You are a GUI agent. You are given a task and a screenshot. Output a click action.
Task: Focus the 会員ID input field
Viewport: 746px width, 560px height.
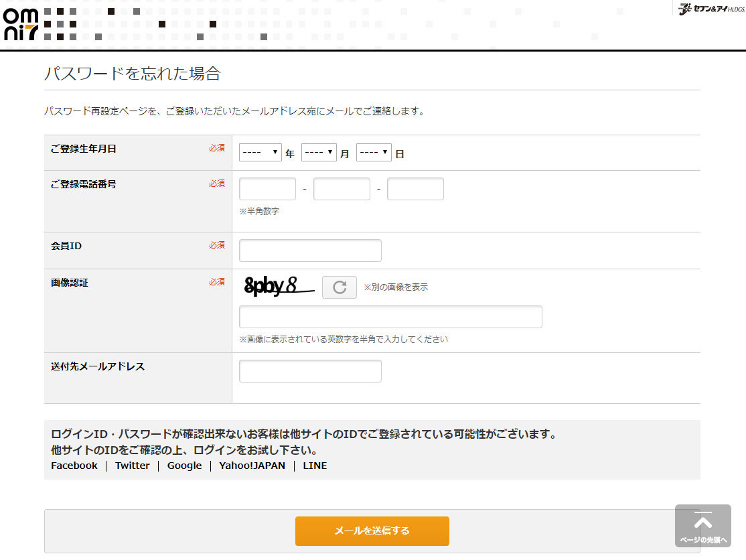click(310, 251)
